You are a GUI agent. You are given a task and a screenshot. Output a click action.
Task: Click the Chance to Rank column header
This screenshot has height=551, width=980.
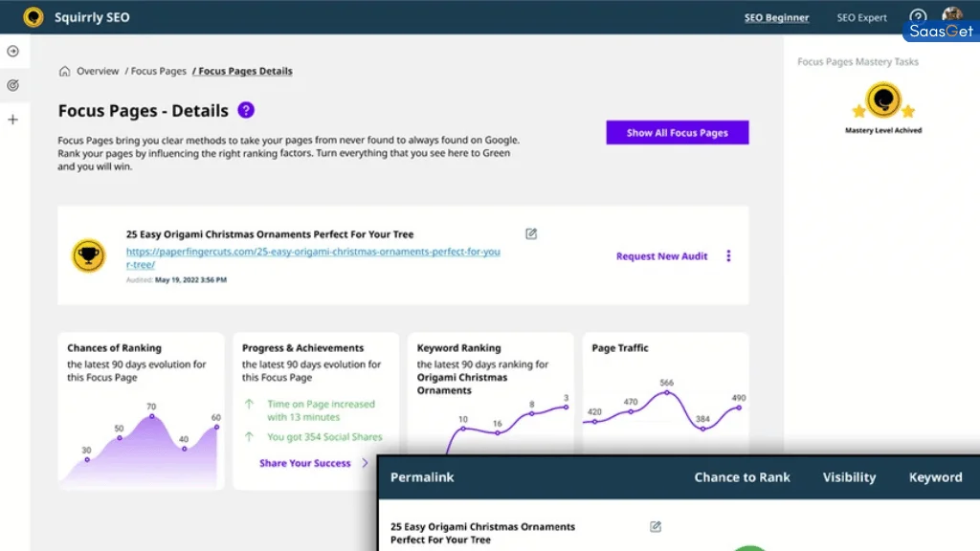742,477
